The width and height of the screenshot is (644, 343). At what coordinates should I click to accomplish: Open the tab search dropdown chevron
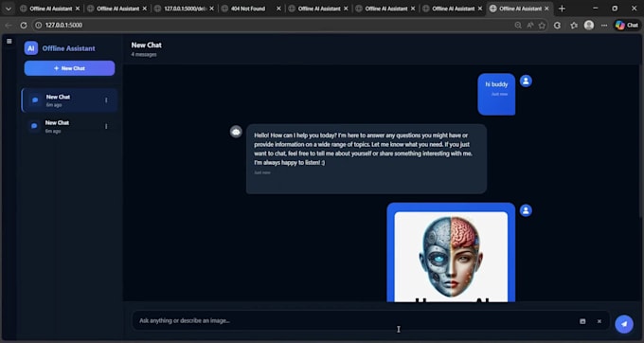point(9,9)
